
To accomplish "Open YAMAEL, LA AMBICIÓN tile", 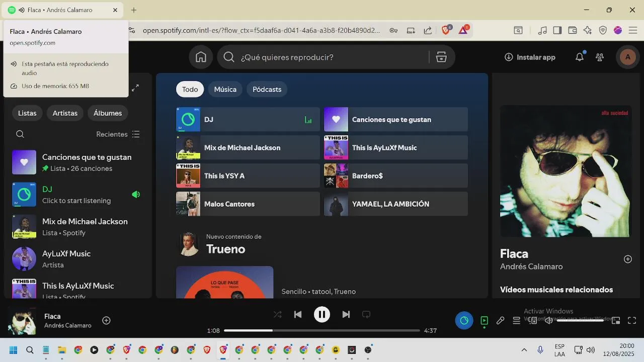I will coord(396,204).
